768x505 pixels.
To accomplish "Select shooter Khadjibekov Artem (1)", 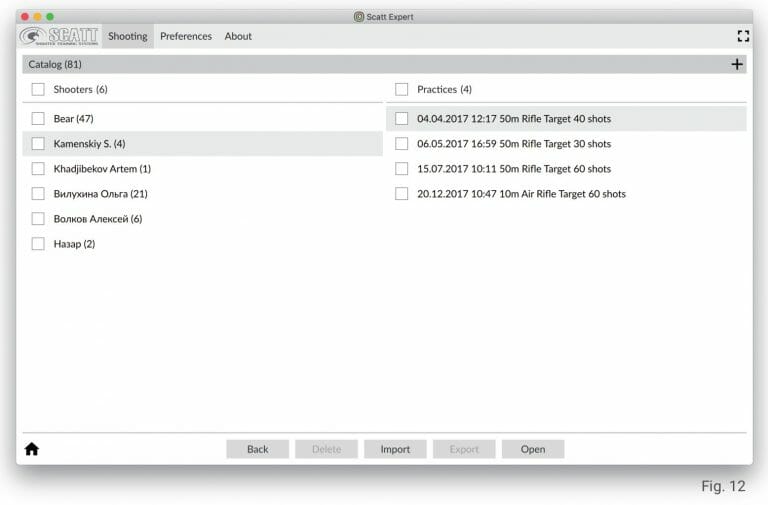I will pos(102,169).
